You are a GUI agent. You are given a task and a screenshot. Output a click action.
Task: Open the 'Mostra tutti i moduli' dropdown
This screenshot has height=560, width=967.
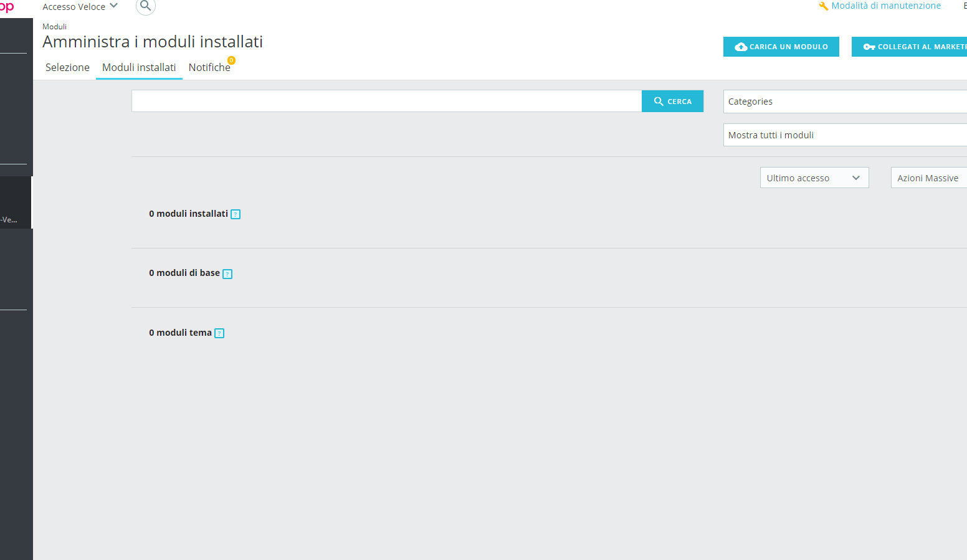point(845,135)
